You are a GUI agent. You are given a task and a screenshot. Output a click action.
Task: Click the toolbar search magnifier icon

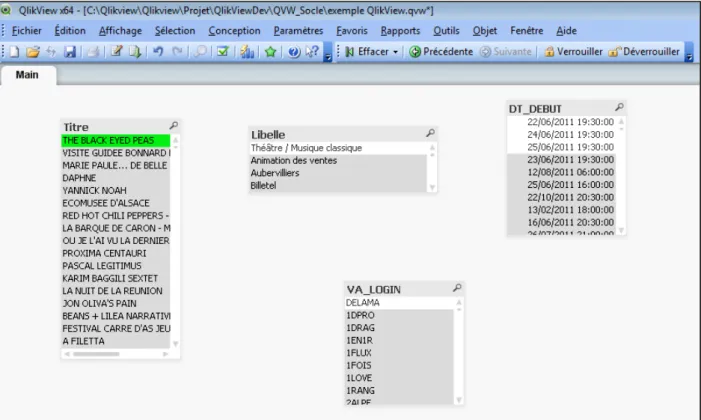coord(200,52)
